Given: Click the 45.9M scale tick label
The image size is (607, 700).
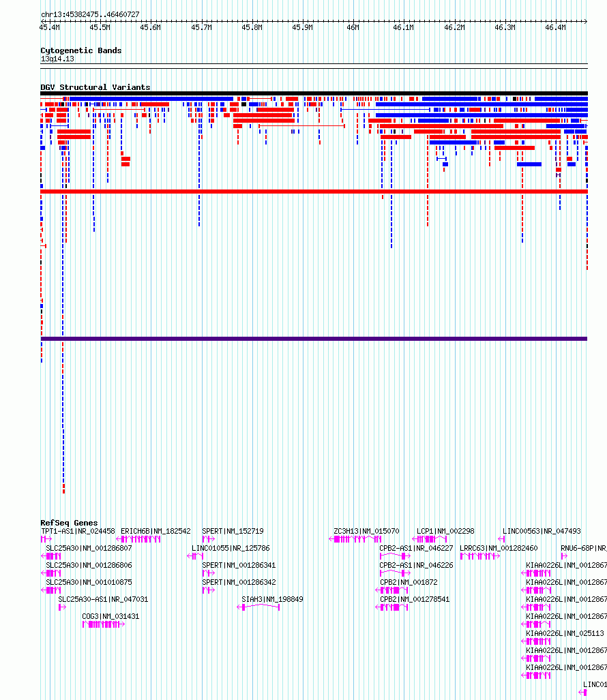Looking at the screenshot, I should [x=302, y=28].
